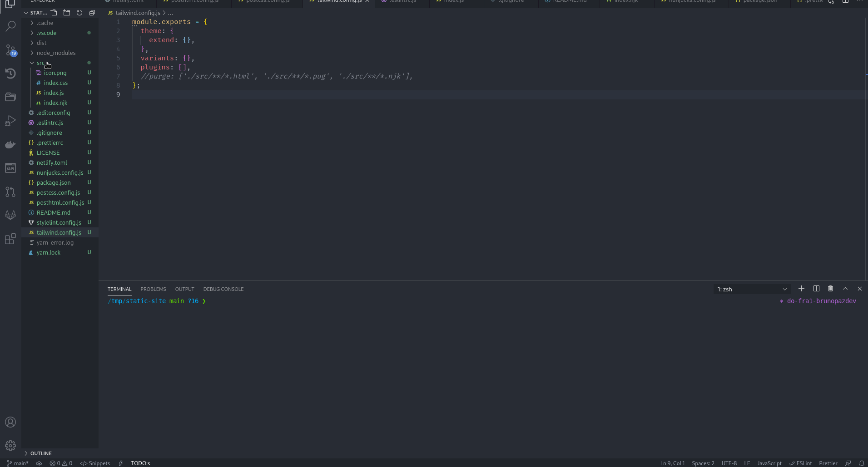868x467 pixels.
Task: Click the main* branch indicator
Action: [18, 463]
